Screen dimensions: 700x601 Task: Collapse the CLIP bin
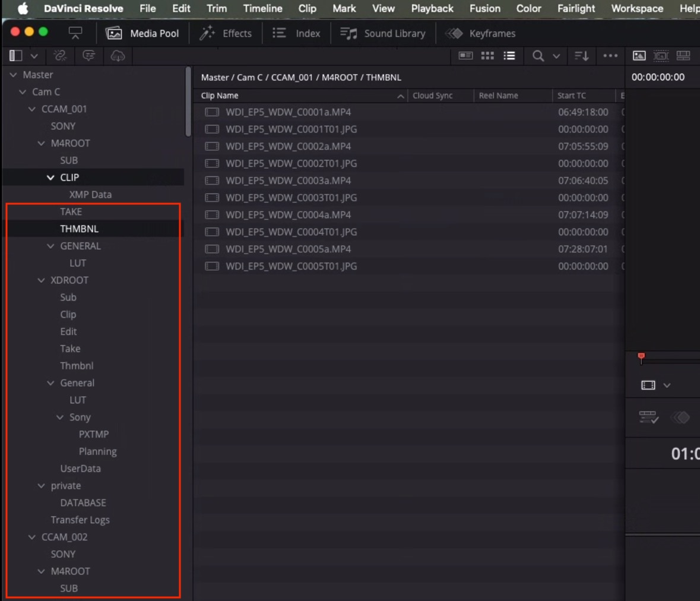point(50,178)
